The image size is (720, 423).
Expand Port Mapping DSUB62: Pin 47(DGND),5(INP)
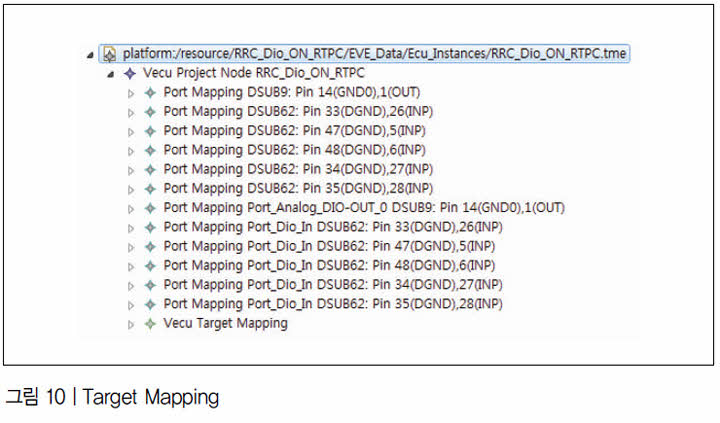pos(131,132)
